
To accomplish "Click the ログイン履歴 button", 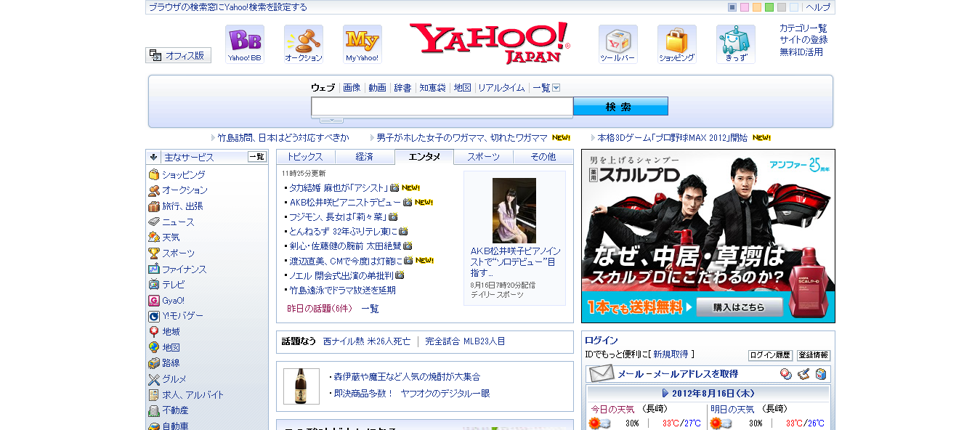I will (x=770, y=355).
